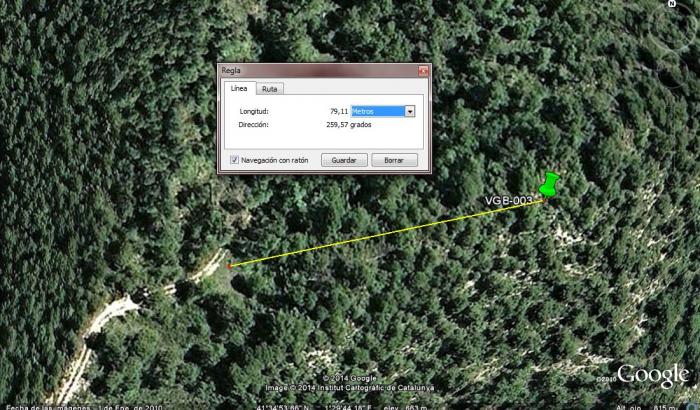This screenshot has width=700, height=410.
Task: Click the yellow measurement line midpoint
Action: (x=387, y=234)
